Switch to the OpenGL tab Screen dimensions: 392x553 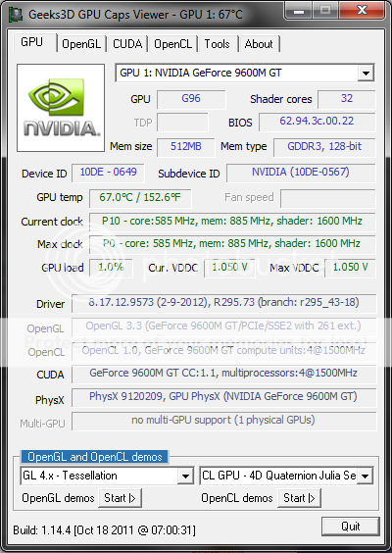(x=81, y=44)
